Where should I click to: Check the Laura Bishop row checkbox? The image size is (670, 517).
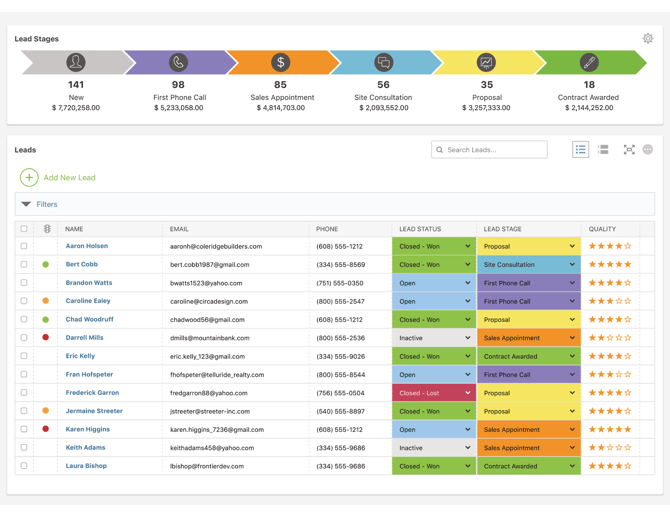pyautogui.click(x=24, y=466)
